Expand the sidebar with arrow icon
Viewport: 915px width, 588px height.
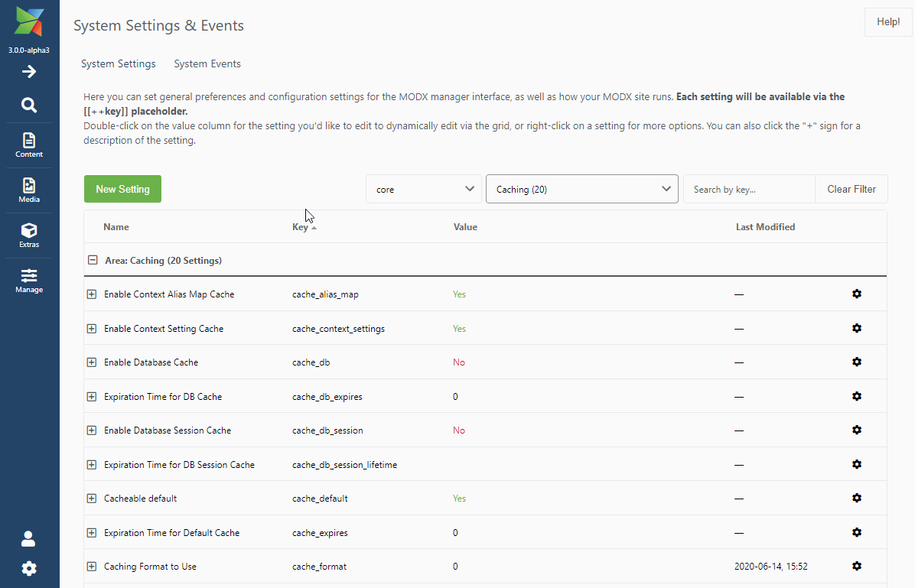[x=29, y=72]
